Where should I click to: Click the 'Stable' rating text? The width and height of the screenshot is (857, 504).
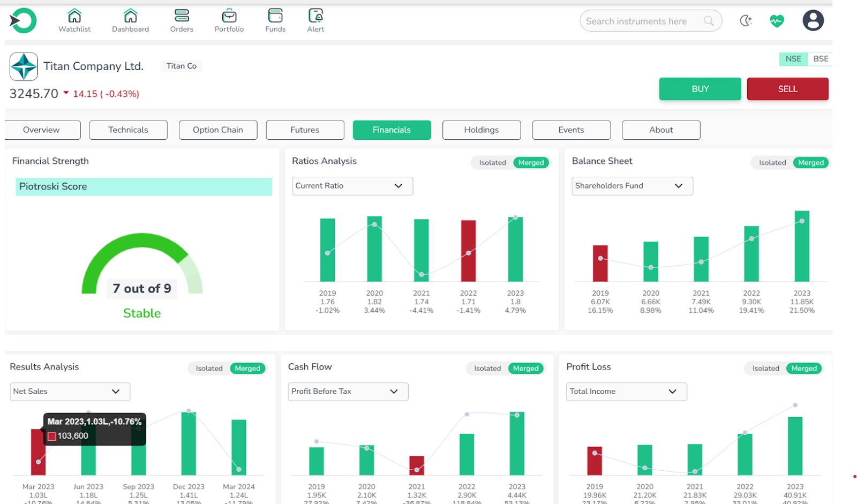point(142,313)
